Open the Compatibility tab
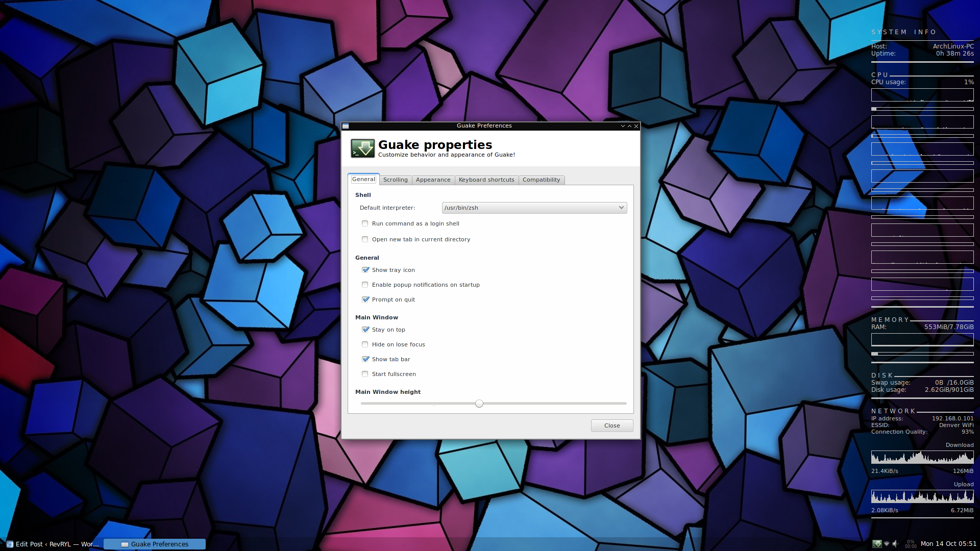This screenshot has width=980, height=551. coord(541,180)
